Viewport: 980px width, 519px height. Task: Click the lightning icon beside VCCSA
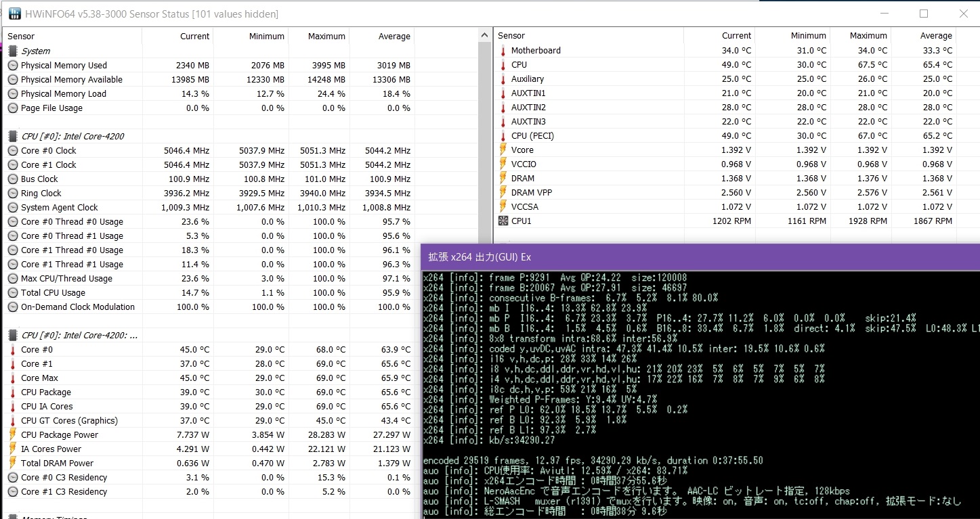click(503, 207)
